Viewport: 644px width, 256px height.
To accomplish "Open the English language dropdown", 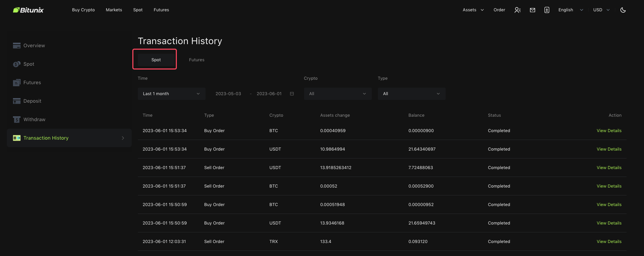I will (571, 10).
